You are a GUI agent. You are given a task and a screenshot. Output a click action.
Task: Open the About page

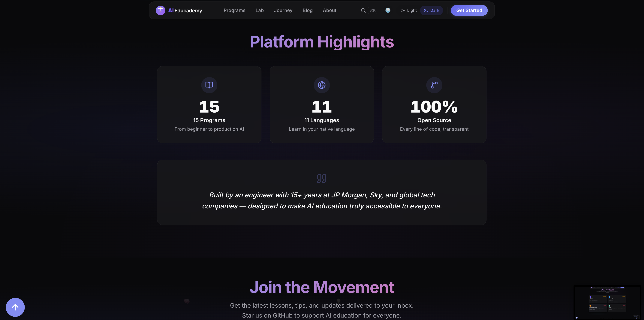point(330,11)
